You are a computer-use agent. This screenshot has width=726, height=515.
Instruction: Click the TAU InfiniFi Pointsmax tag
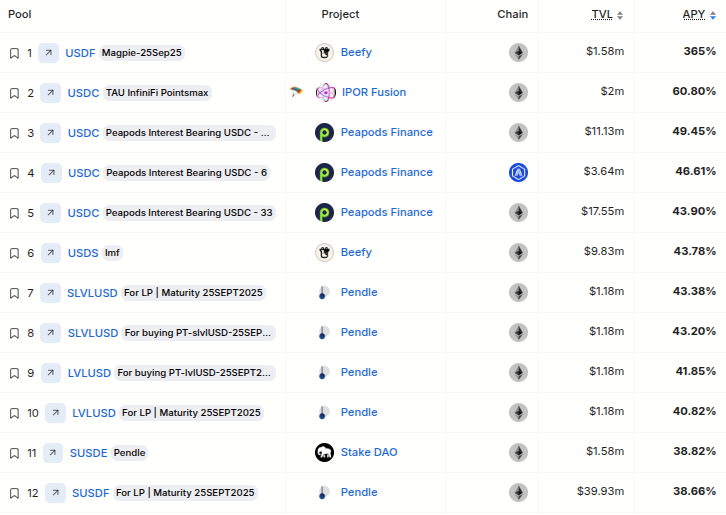pos(157,93)
